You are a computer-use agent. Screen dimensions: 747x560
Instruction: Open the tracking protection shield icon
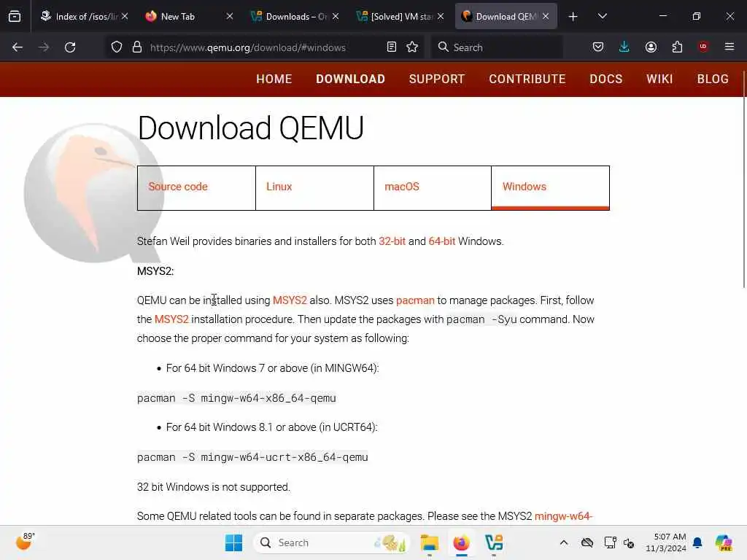coord(117,47)
